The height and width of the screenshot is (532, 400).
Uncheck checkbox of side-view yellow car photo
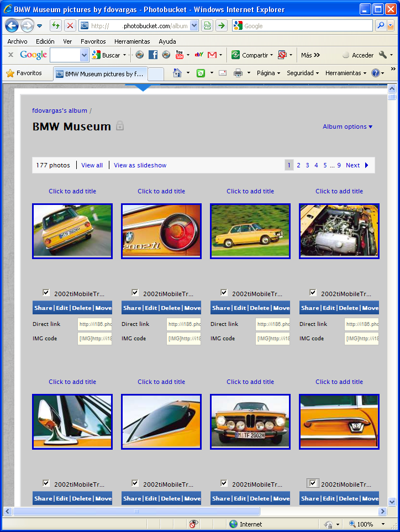tap(224, 292)
